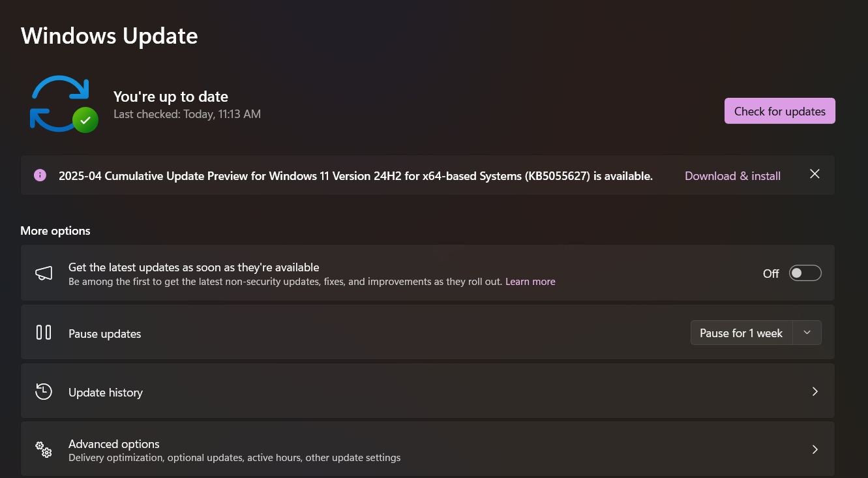This screenshot has height=478, width=868.
Task: Click the Windows Update circular arrows icon
Action: point(61,101)
